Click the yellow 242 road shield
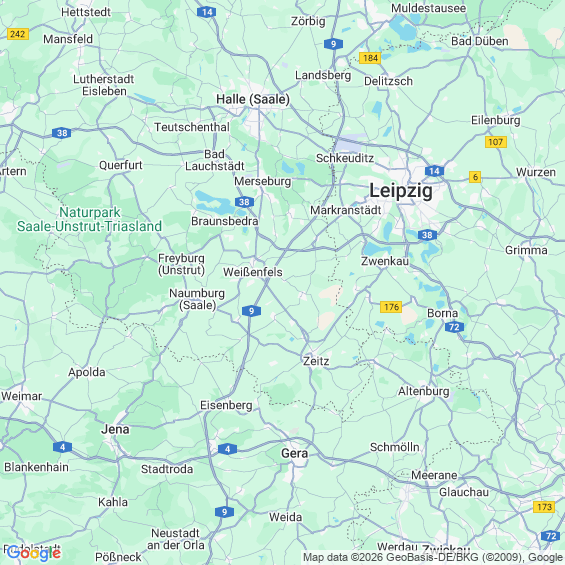This screenshot has height=565, width=565. (x=18, y=34)
